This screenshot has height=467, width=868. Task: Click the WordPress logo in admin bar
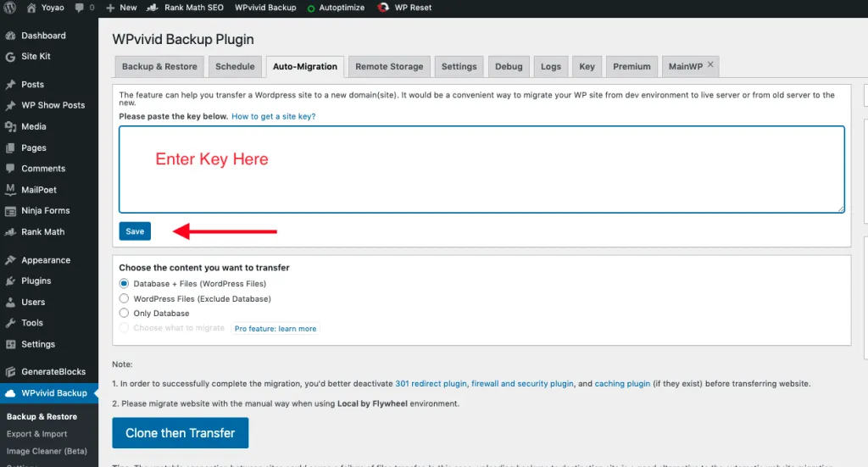point(10,8)
